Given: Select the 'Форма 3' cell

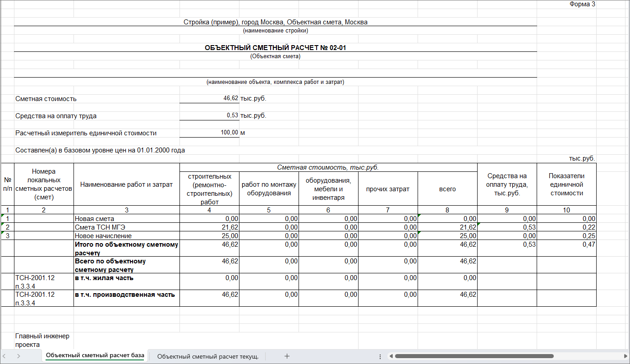Looking at the screenshot, I should (x=582, y=5).
